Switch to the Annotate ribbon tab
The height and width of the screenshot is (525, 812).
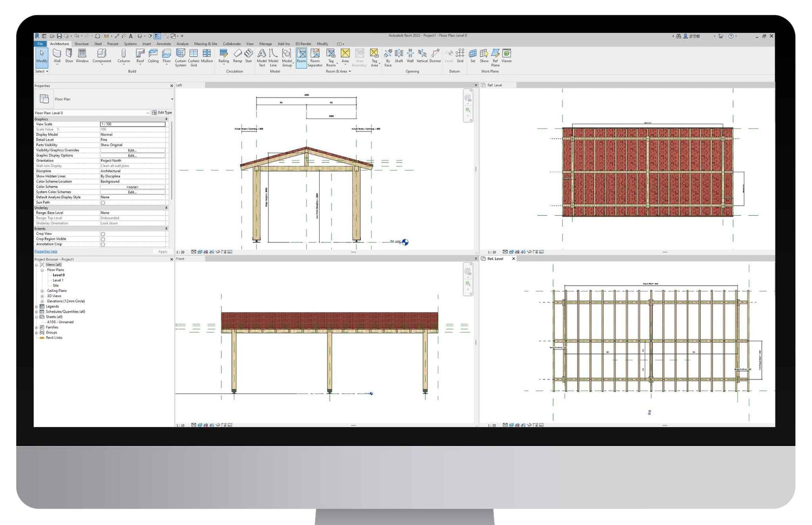pos(164,44)
